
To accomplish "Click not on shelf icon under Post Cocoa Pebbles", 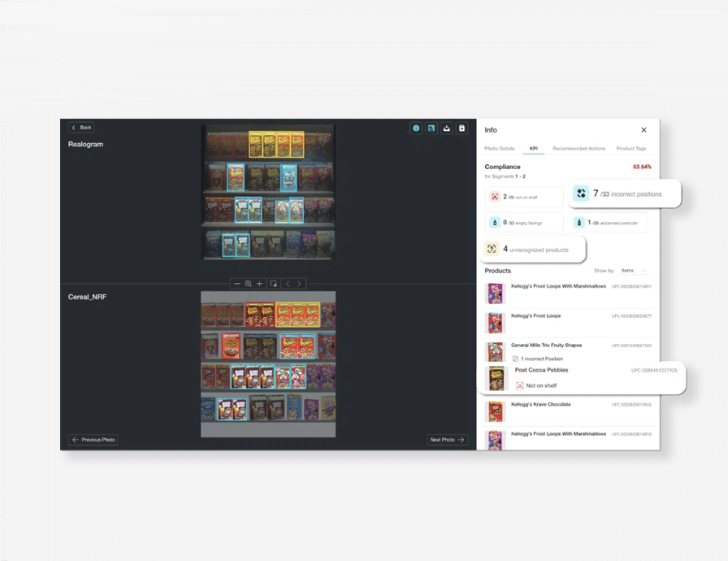I will tap(519, 385).
